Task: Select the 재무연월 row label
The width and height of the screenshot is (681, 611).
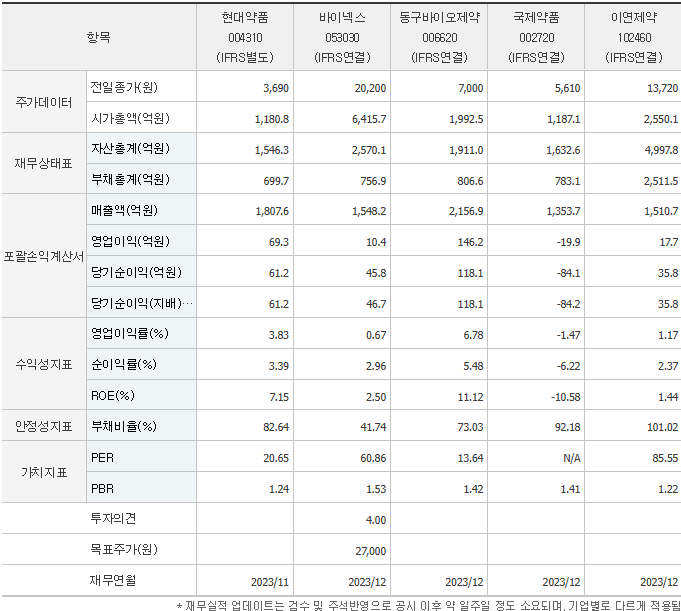Action: [x=113, y=580]
